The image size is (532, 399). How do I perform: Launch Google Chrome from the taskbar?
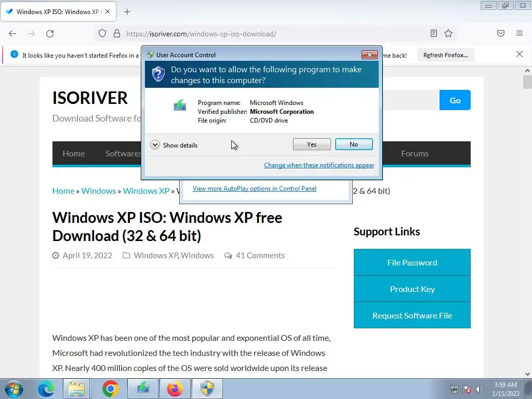(x=110, y=389)
